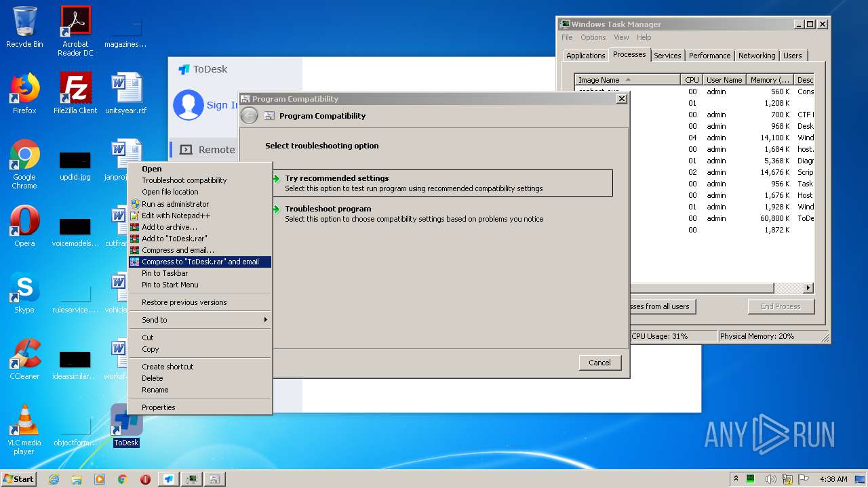
Task: Switch to ToDesk taskbar button
Action: point(168,479)
